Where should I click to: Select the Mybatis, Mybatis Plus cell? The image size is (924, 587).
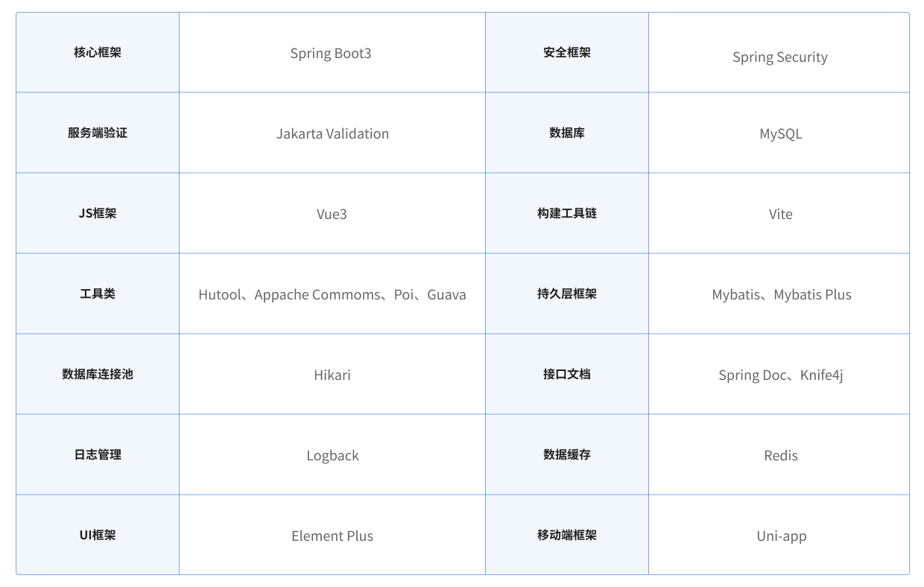click(779, 293)
